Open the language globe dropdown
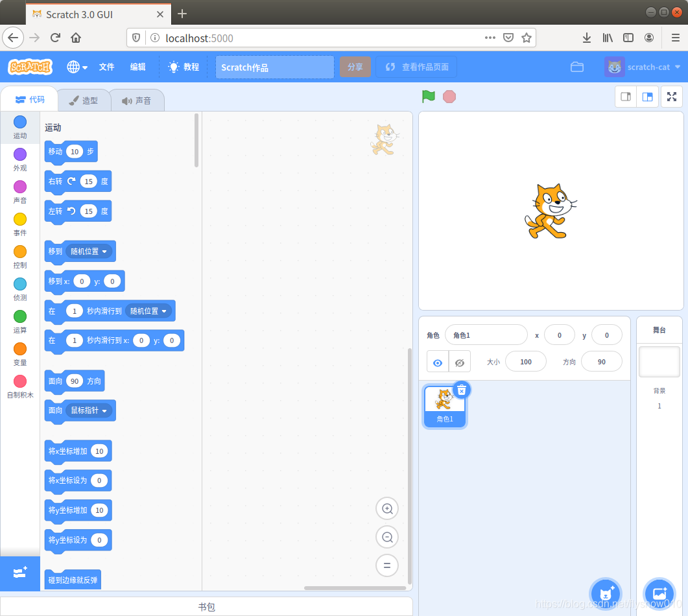Viewport: 688px width, 616px height. coord(77,67)
